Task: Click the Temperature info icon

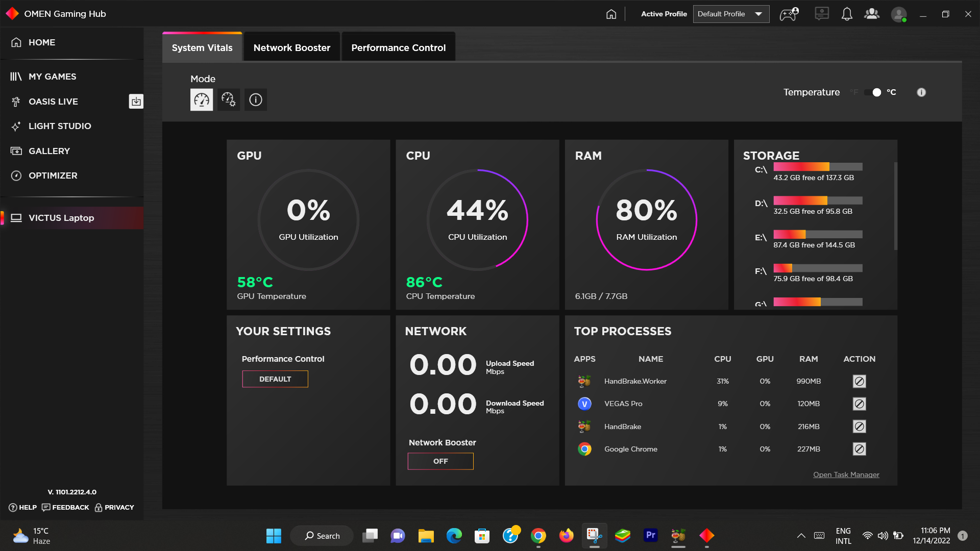Action: pyautogui.click(x=921, y=92)
